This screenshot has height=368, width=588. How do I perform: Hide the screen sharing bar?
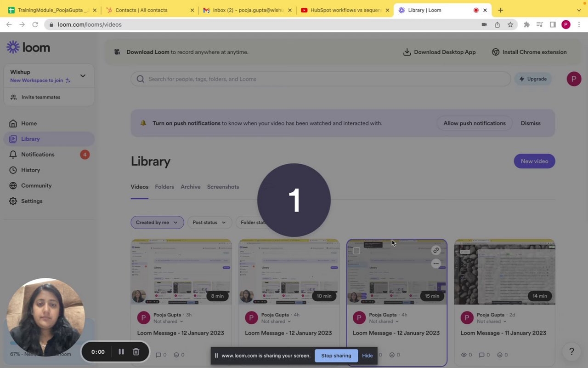(367, 356)
